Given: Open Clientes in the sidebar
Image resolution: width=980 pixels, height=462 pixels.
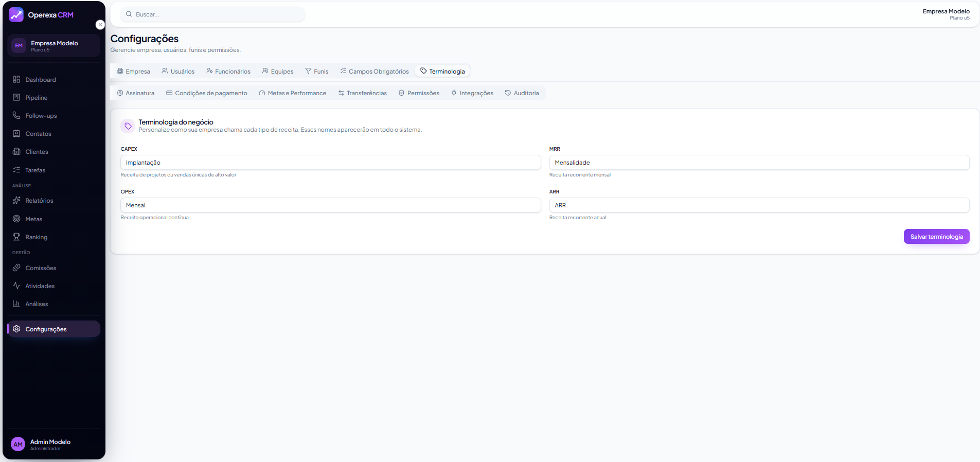Looking at the screenshot, I should pyautogui.click(x=54, y=151).
